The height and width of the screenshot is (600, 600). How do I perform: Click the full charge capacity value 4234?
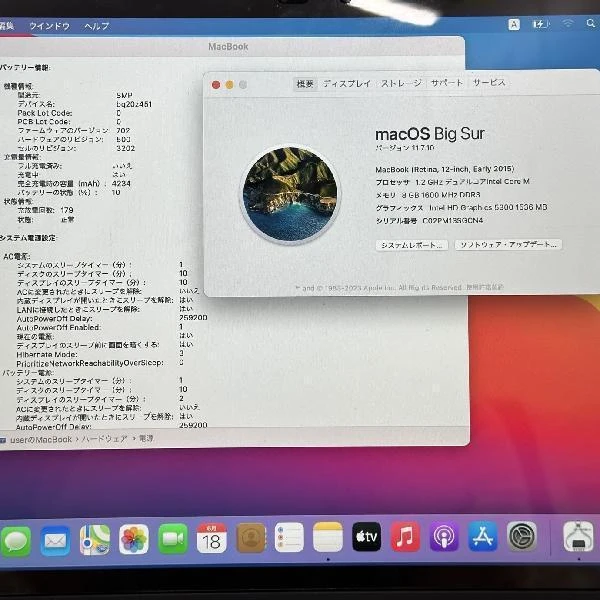pyautogui.click(x=121, y=184)
